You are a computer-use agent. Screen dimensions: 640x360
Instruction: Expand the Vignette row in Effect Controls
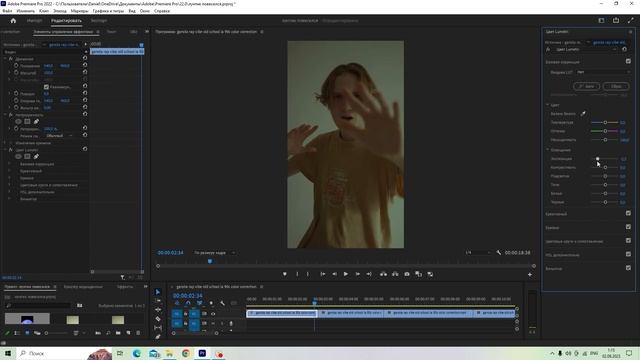[x=9, y=199]
